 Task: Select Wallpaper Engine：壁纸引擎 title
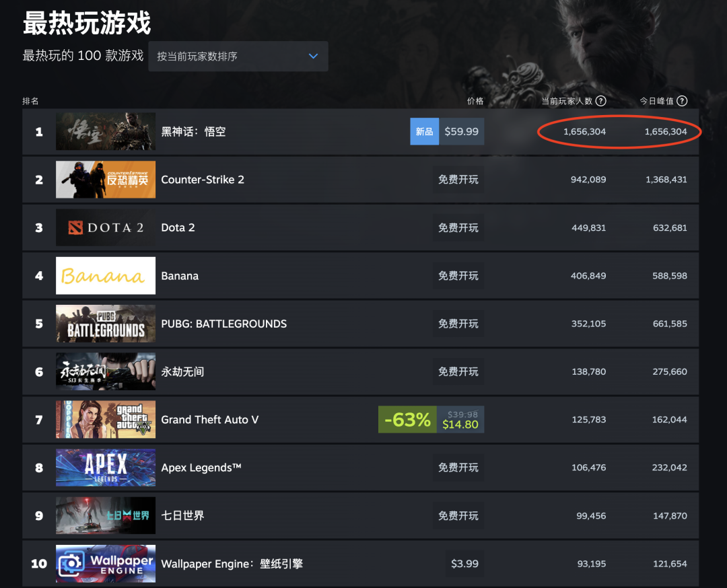click(x=232, y=564)
